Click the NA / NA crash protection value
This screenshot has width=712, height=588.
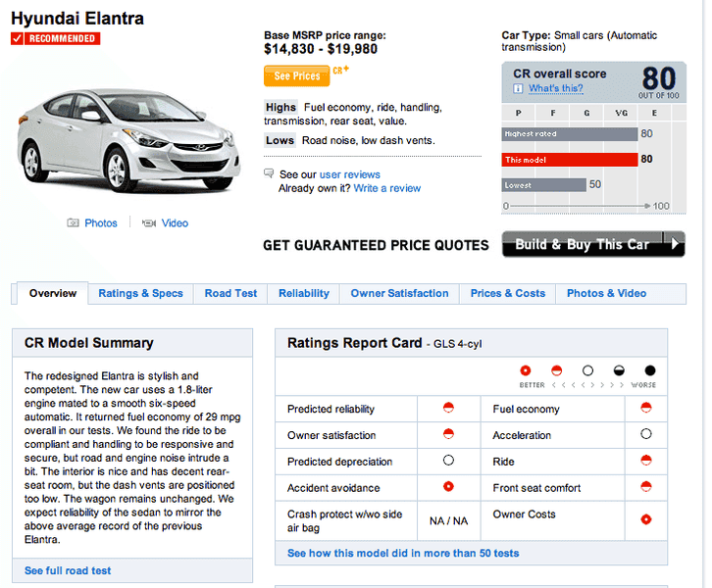click(448, 520)
